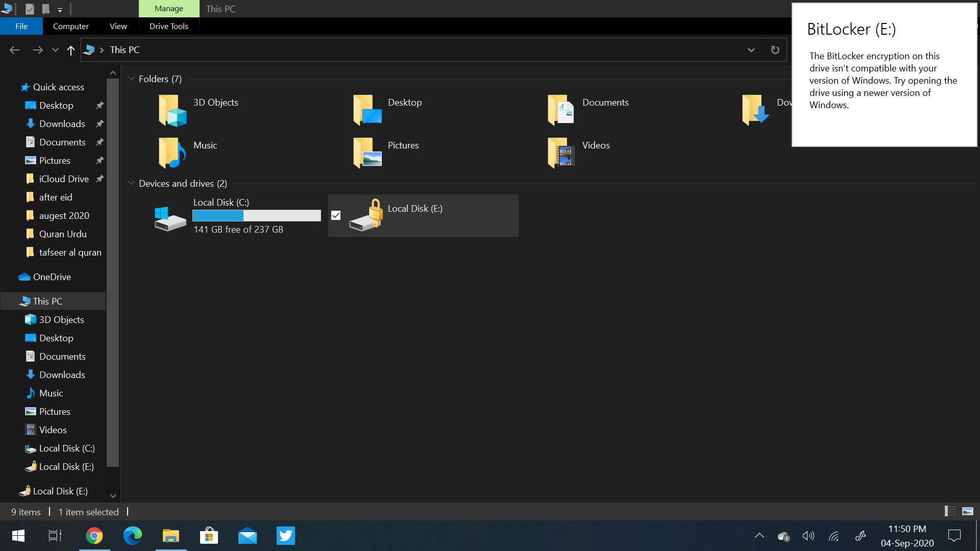This screenshot has height=551, width=980.
Task: Click navigation pane scrollbar down arrow
Action: (113, 495)
